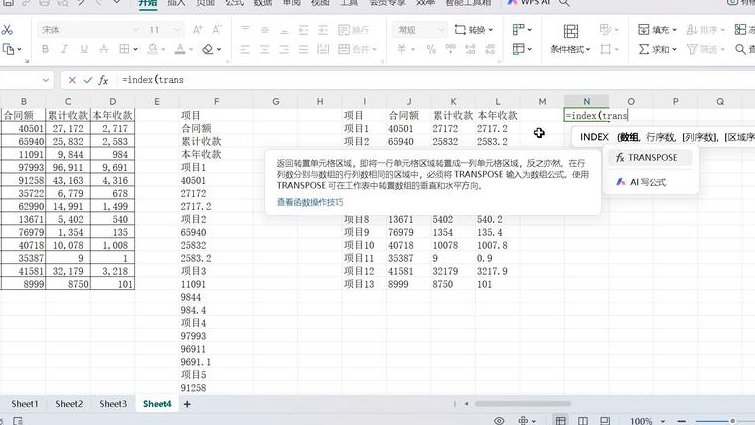Click the Increase font size icon

(197, 30)
